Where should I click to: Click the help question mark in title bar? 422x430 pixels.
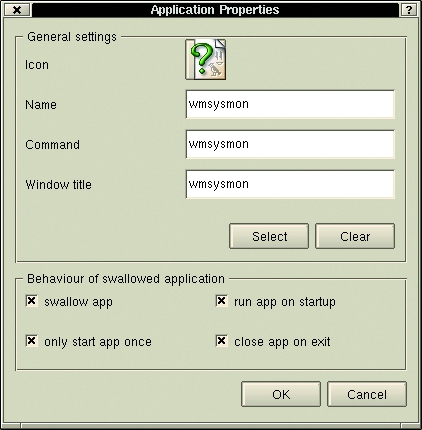pos(409,10)
